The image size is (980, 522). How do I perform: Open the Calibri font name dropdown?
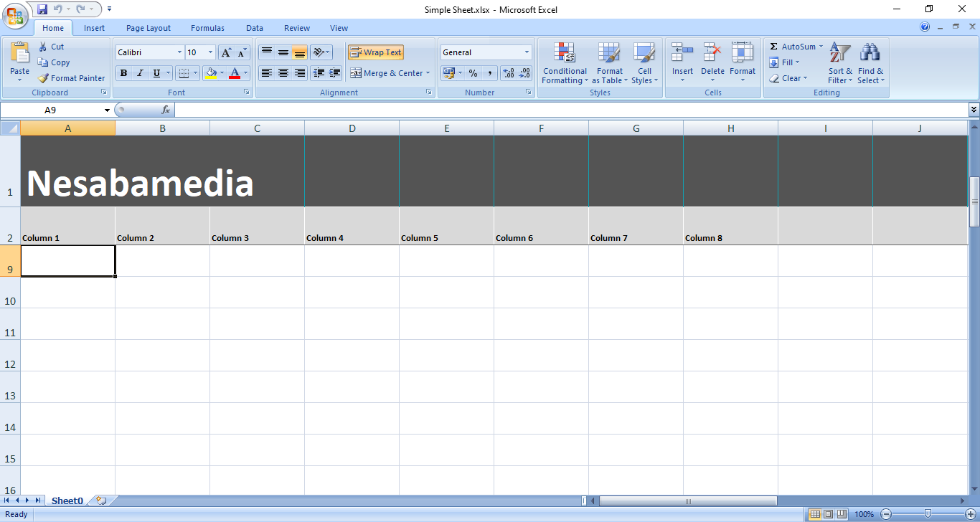[x=179, y=52]
